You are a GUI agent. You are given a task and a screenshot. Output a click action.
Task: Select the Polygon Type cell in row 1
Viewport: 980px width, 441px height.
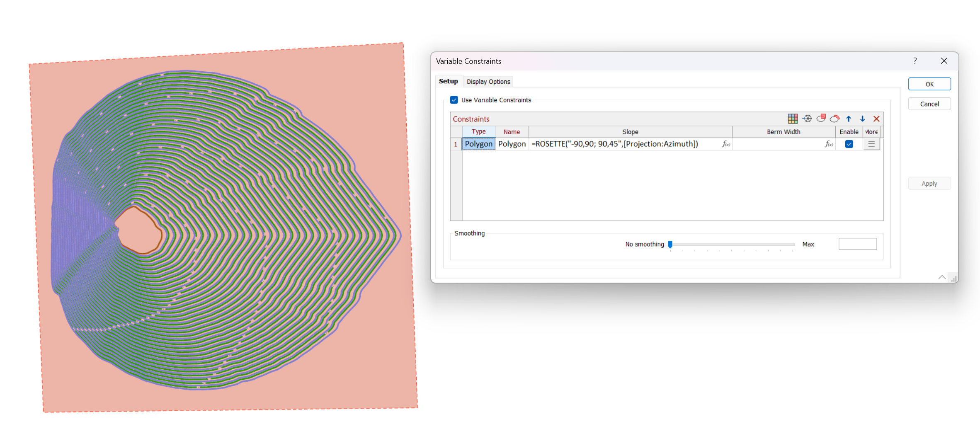478,144
